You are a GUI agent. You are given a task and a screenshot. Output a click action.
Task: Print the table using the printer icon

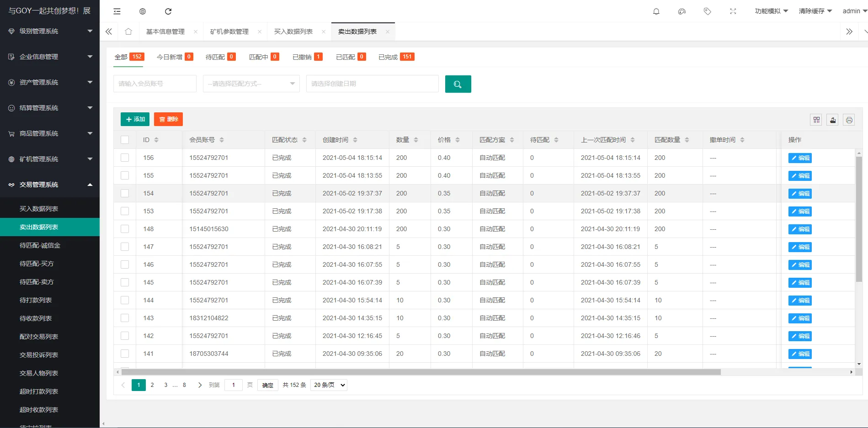coord(849,120)
